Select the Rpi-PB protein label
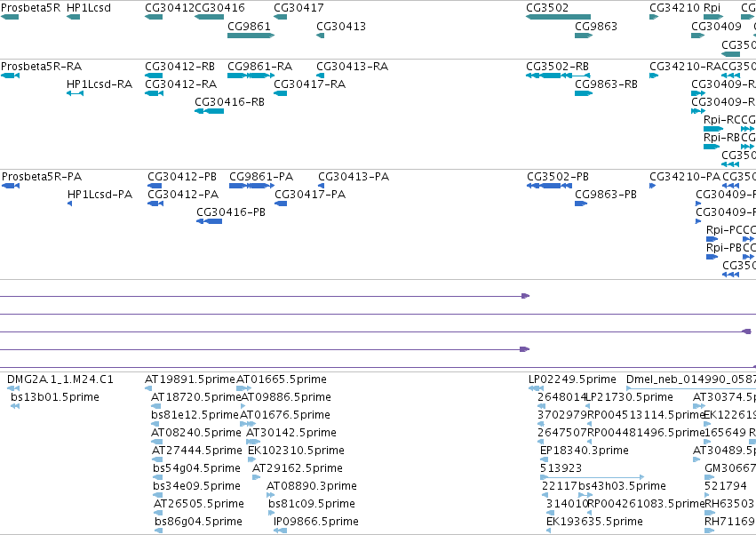Image resolution: width=756 pixels, height=535 pixels. coord(724,247)
